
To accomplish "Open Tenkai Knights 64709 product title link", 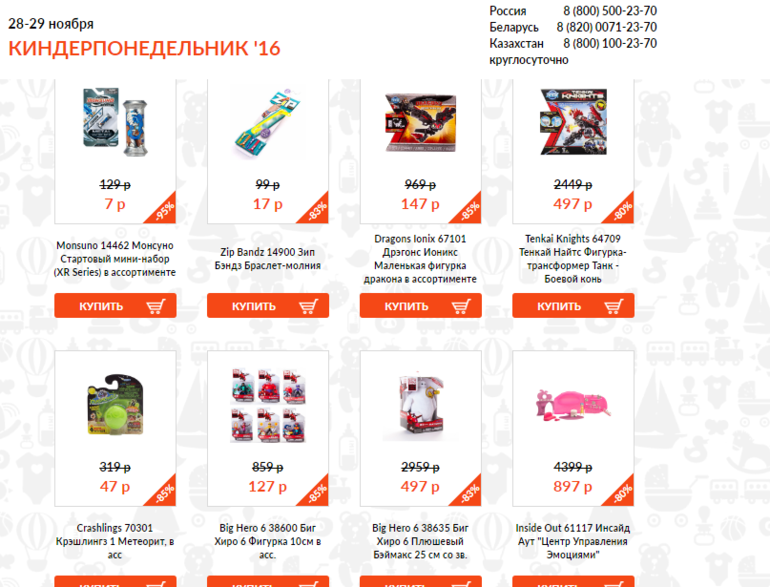I will [573, 259].
